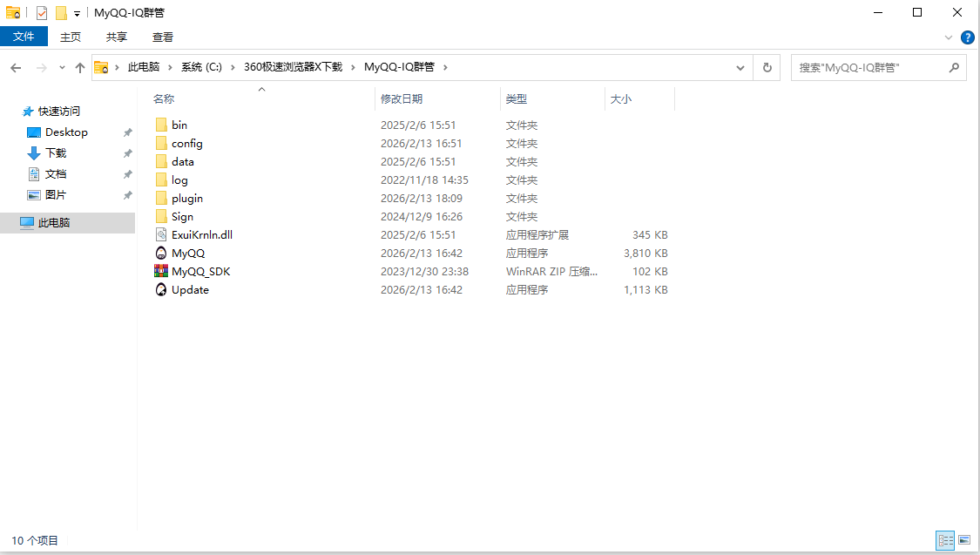Expand the address bar history dropdown

(740, 68)
